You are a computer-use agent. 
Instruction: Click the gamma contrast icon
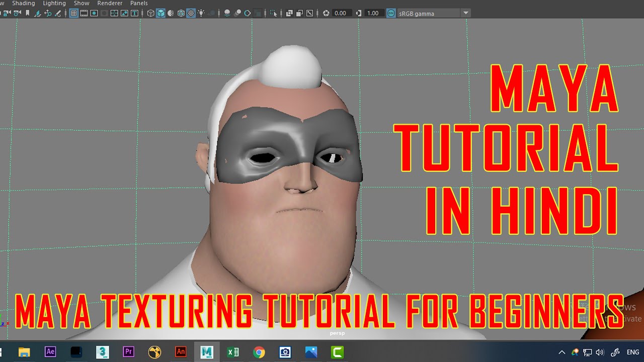pyautogui.click(x=359, y=14)
